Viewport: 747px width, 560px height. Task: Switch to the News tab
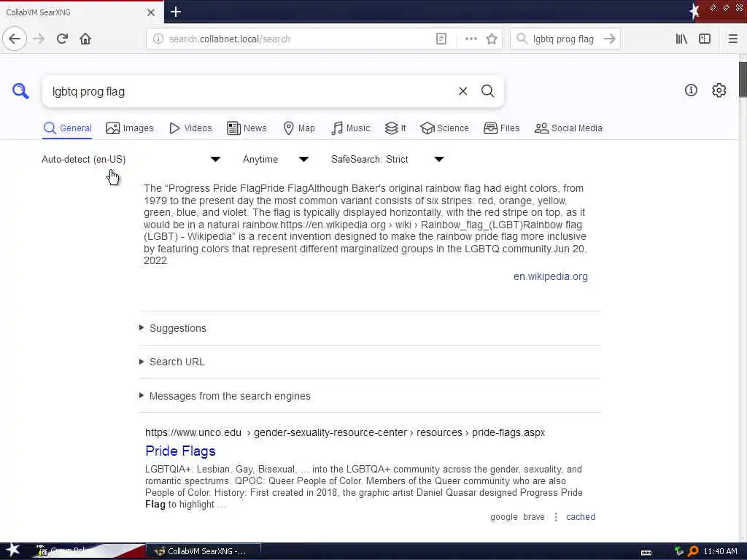point(247,128)
